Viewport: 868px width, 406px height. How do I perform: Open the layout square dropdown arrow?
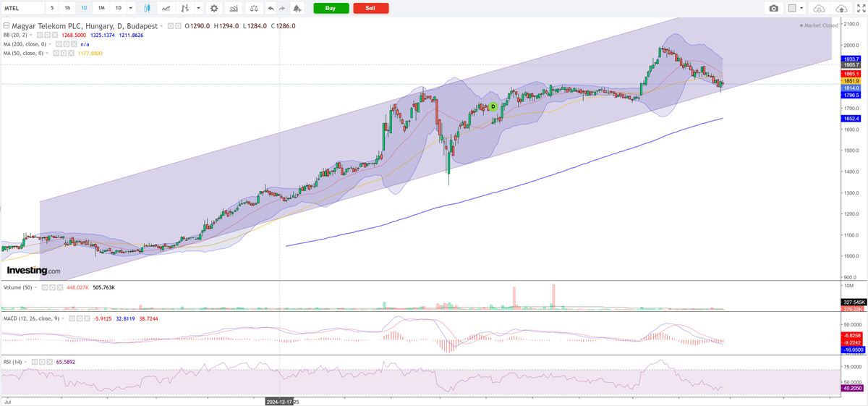pyautogui.click(x=803, y=8)
